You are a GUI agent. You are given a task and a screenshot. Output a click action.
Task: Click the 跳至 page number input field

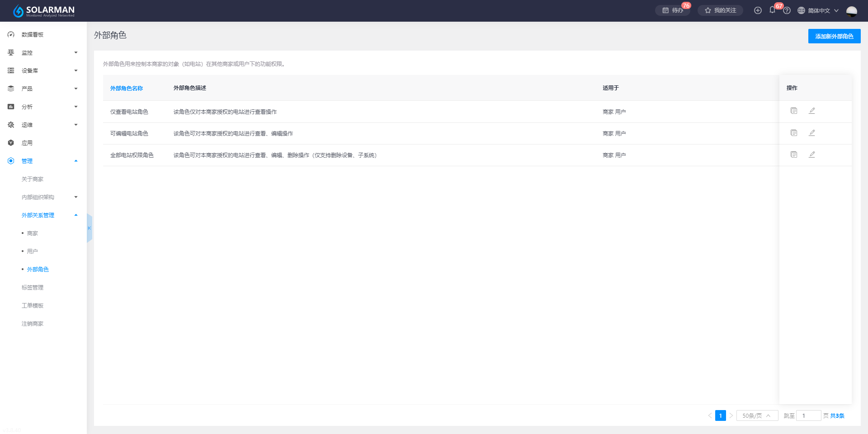pyautogui.click(x=808, y=415)
